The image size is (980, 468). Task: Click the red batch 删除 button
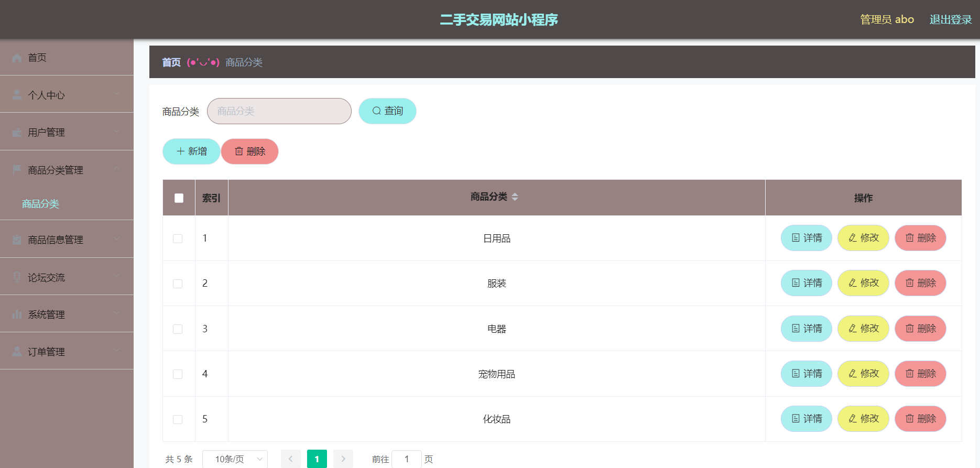click(x=249, y=151)
